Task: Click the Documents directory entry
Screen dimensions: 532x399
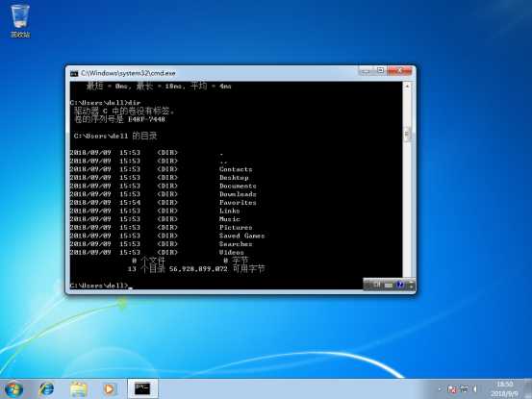Action: pyautogui.click(x=238, y=187)
